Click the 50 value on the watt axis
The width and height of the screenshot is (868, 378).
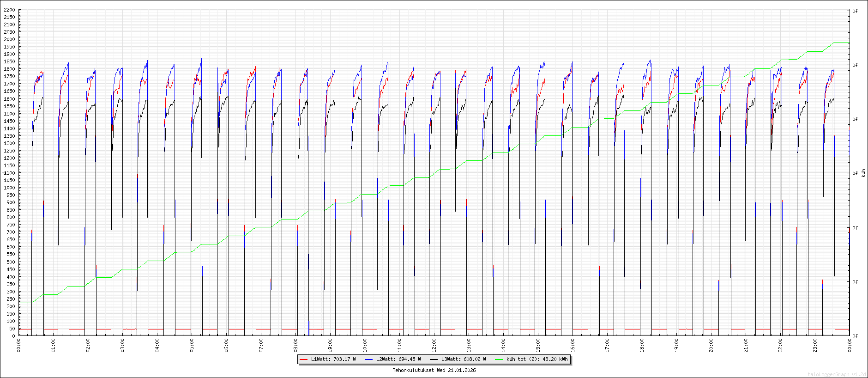pyautogui.click(x=12, y=329)
